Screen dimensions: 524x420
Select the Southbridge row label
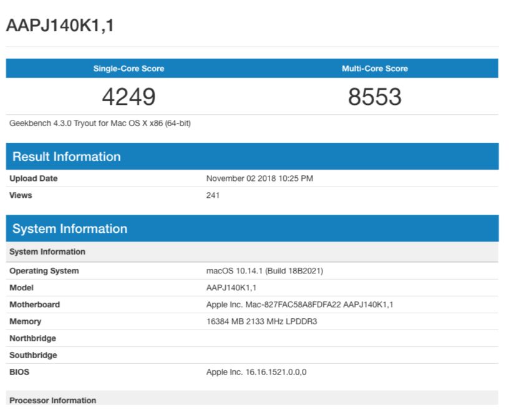pyautogui.click(x=33, y=355)
